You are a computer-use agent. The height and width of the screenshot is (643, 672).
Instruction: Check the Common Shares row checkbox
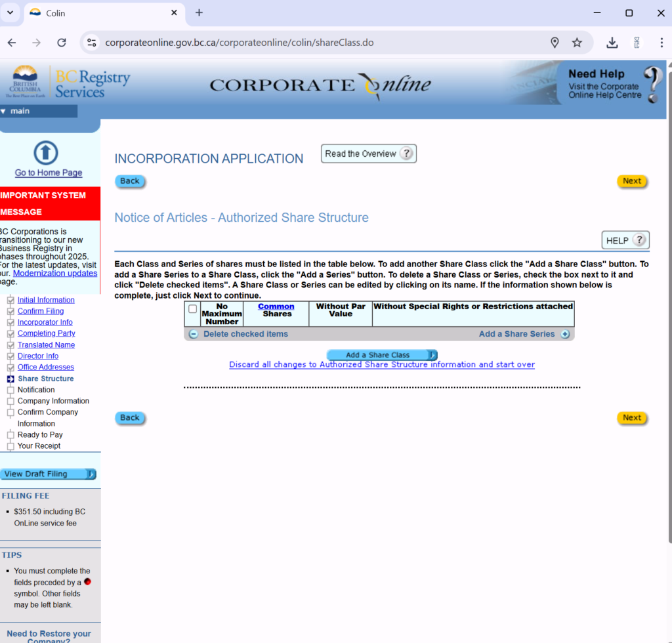[192, 309]
